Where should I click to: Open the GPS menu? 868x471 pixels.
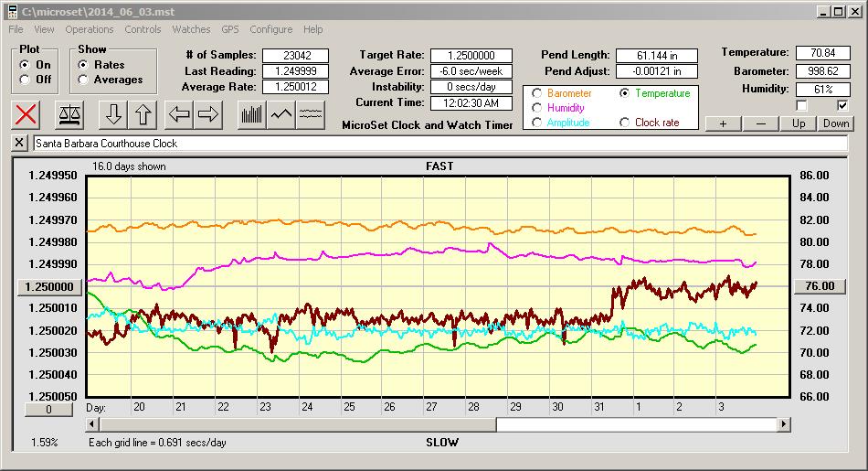(x=229, y=29)
